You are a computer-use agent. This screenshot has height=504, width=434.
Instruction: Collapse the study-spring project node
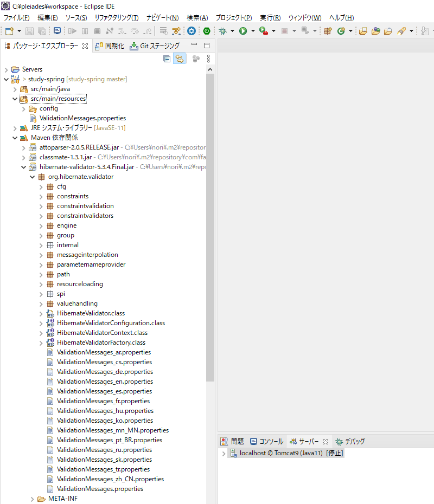point(6,79)
